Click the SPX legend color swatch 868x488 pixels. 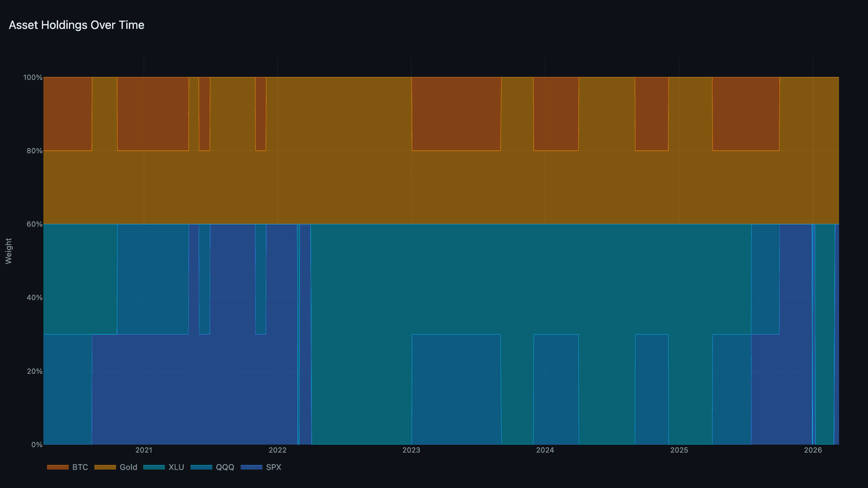click(251, 467)
